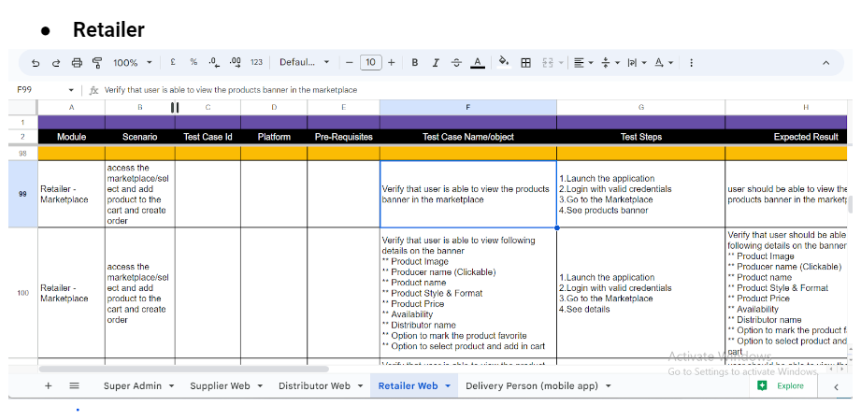
Task: Toggle Strikethrough formatting
Action: (x=456, y=62)
